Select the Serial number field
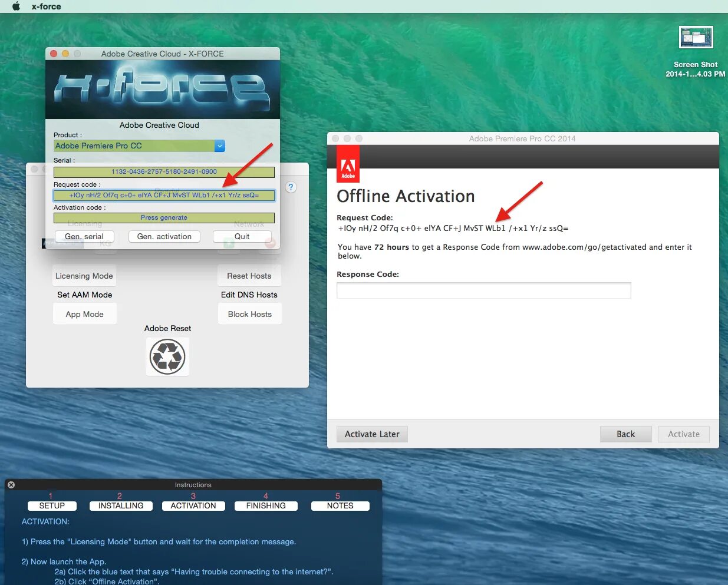Screen dimensions: 728x585 click(x=164, y=172)
